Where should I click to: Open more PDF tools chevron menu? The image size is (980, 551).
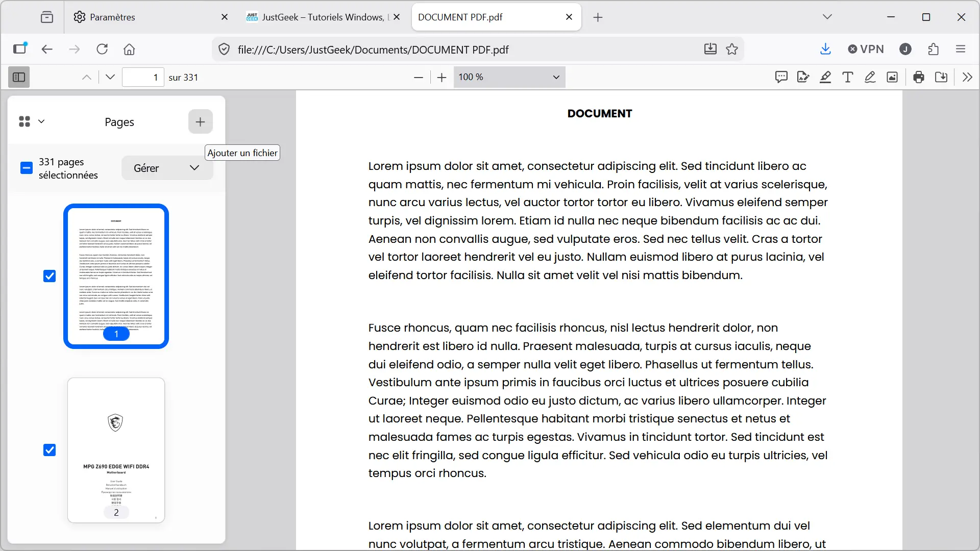point(967,77)
